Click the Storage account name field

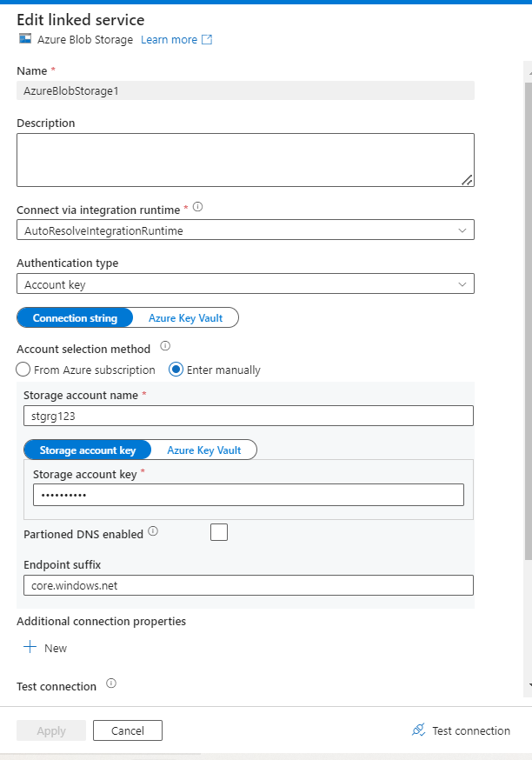(248, 416)
